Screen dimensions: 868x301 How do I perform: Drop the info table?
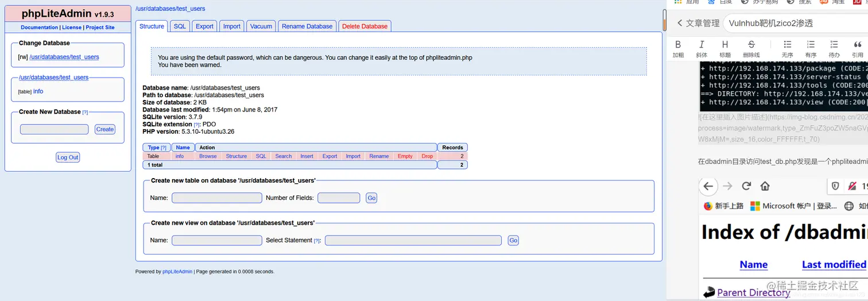[x=427, y=156]
